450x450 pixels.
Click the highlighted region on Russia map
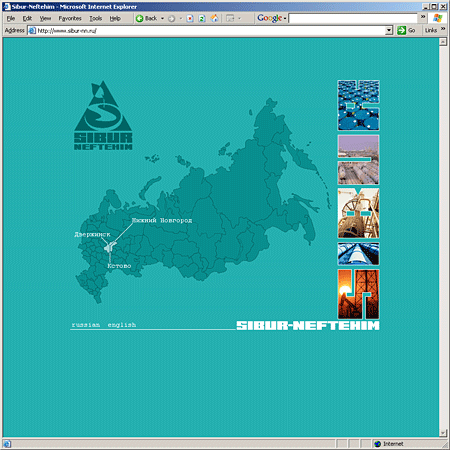109,247
